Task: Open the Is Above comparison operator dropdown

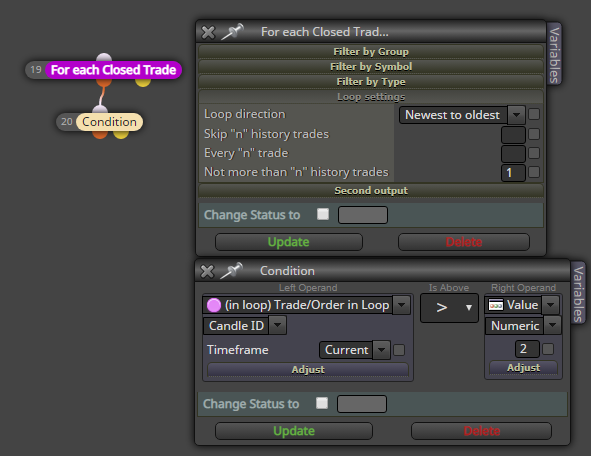Action: click(x=449, y=308)
